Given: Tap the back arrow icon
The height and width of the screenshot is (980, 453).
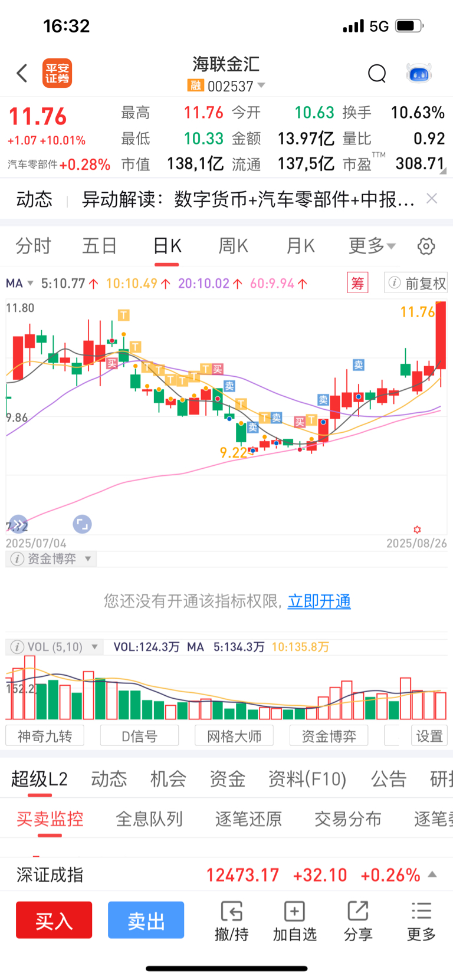Looking at the screenshot, I should click(x=22, y=73).
